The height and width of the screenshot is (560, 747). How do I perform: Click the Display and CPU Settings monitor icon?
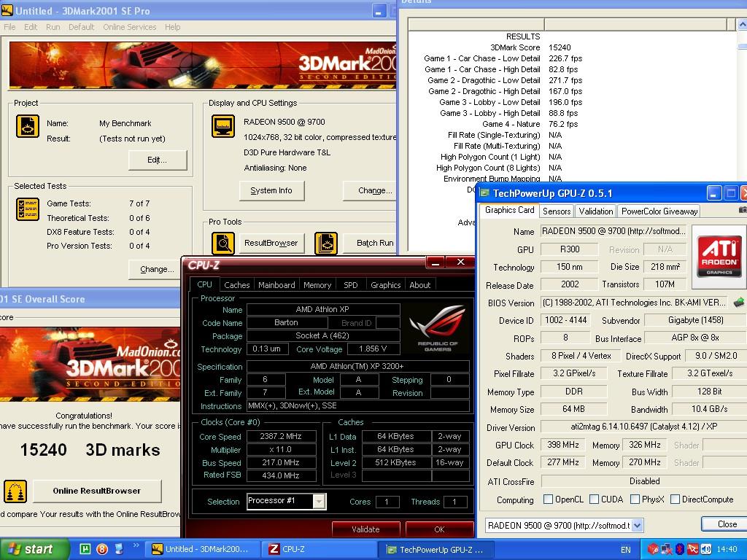(x=223, y=126)
